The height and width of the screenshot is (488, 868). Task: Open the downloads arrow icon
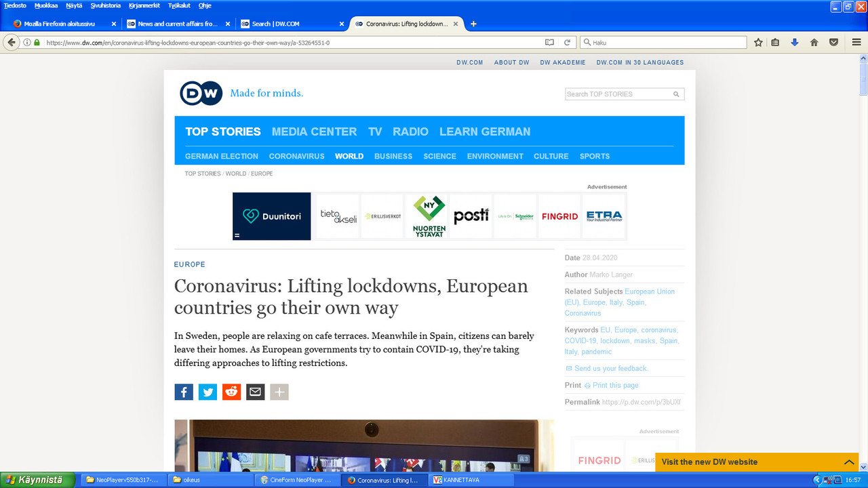[x=795, y=42]
